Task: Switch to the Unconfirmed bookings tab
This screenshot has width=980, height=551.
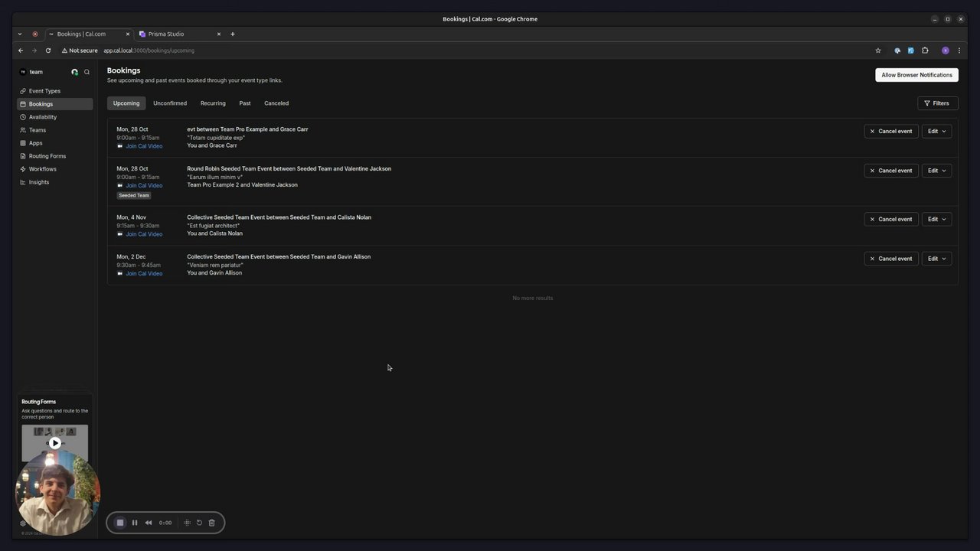Action: [170, 103]
